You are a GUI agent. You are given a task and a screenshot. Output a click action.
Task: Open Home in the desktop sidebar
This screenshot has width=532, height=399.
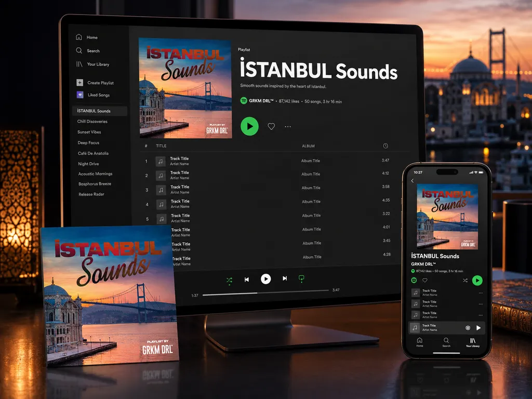[x=87, y=37]
